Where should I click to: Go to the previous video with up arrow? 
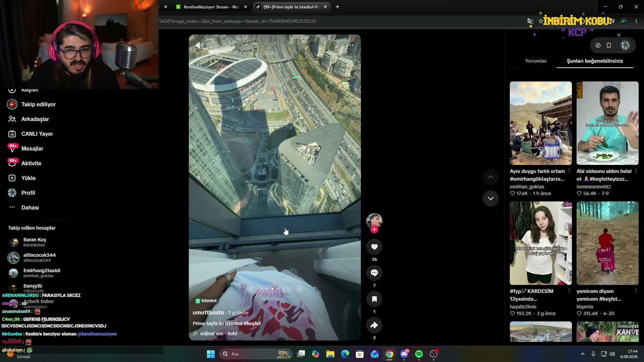[x=491, y=177]
